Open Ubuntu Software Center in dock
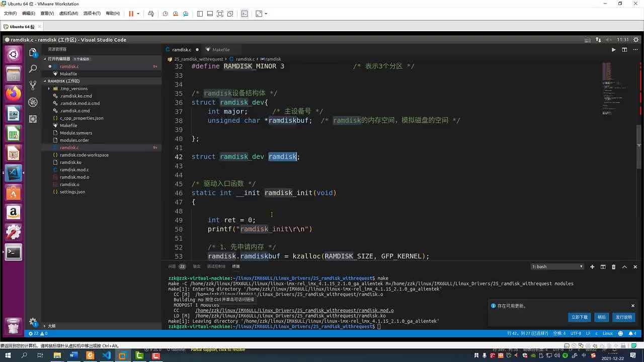644x362 pixels. pos(14,193)
